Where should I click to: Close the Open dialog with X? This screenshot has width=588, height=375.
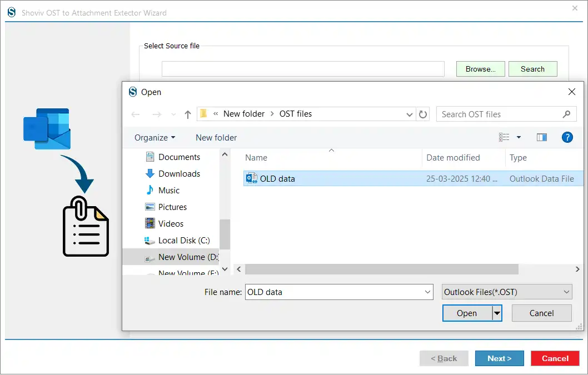[571, 92]
